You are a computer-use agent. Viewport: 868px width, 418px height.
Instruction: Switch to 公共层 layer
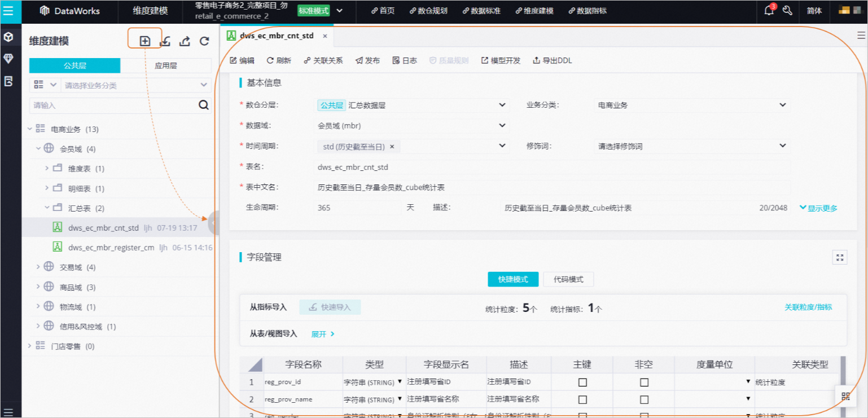[74, 65]
